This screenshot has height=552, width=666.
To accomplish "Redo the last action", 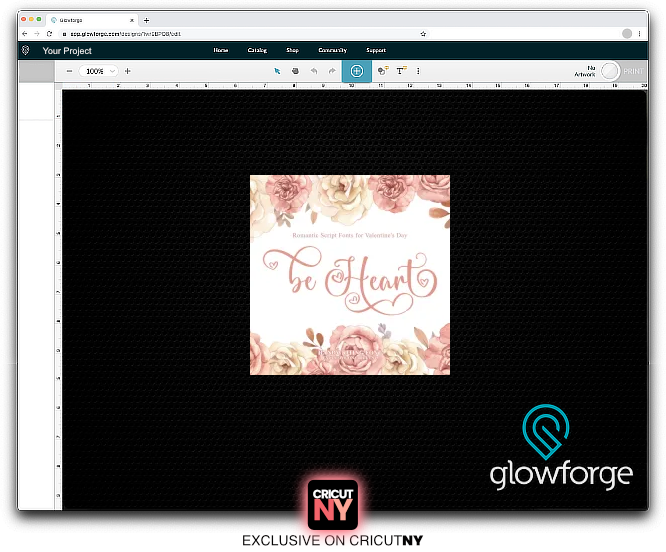I will pyautogui.click(x=332, y=71).
